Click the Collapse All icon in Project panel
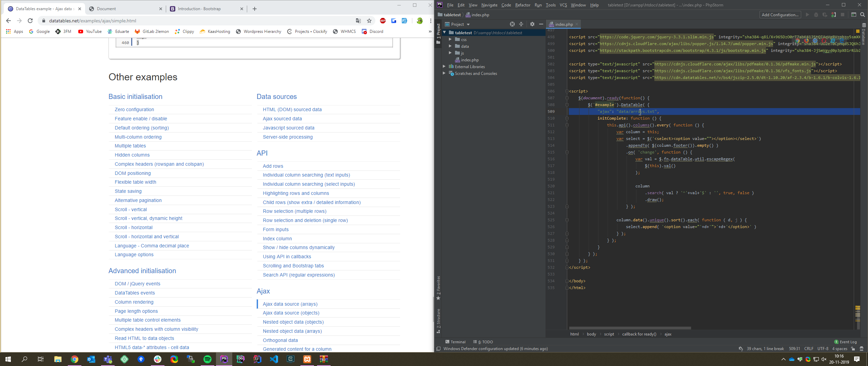868x366 pixels. (x=521, y=24)
